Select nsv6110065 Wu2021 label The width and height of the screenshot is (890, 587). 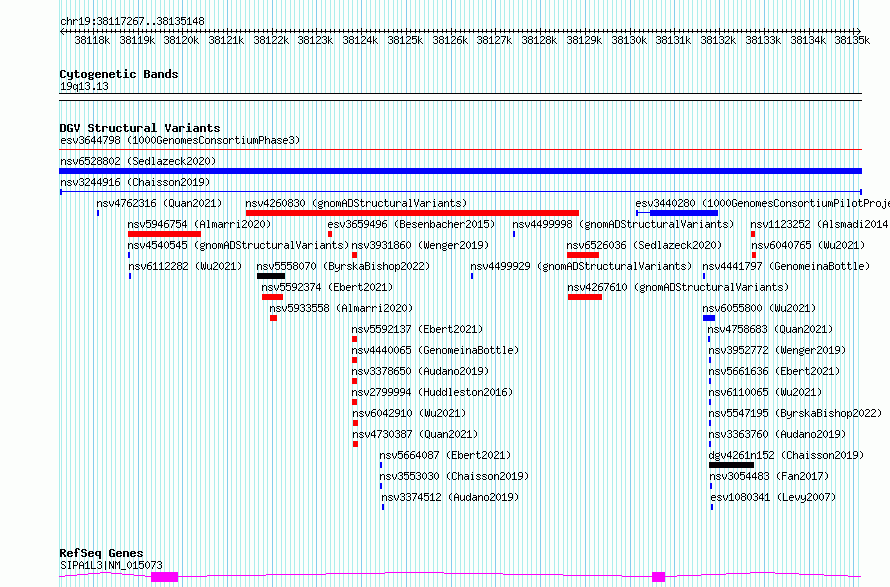(765, 392)
